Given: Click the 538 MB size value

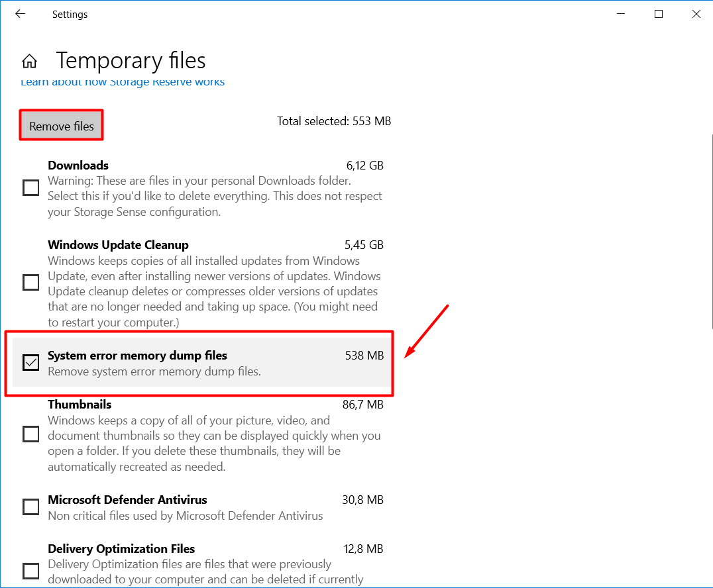Looking at the screenshot, I should [x=364, y=356].
